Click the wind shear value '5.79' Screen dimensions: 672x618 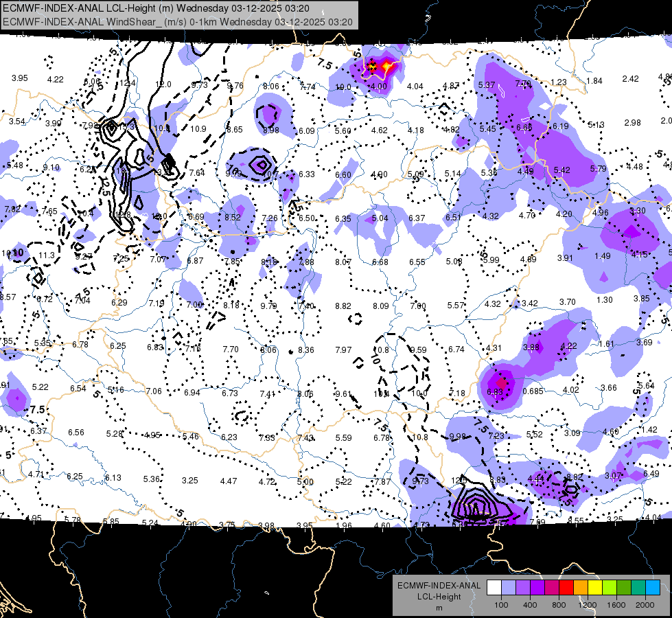pyautogui.click(x=599, y=168)
